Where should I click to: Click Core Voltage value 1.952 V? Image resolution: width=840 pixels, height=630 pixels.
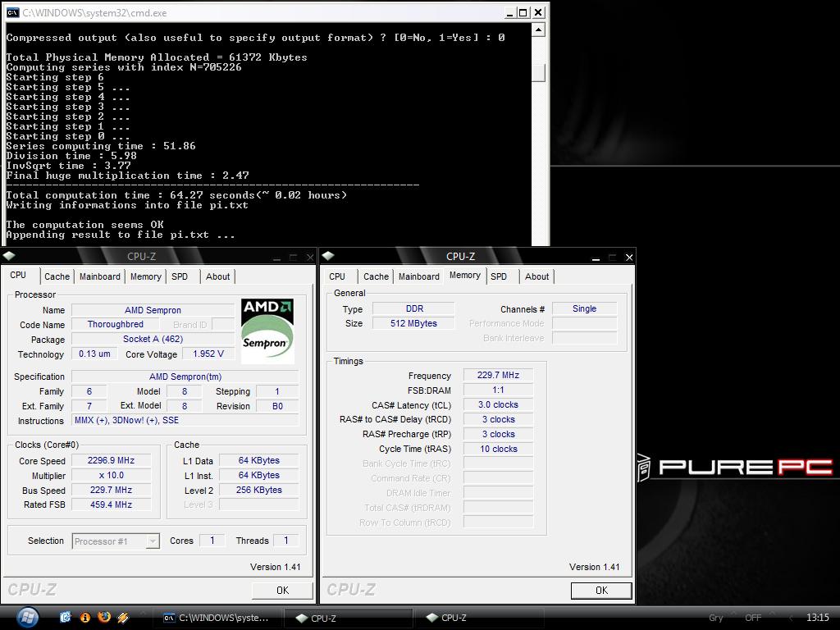(208, 354)
